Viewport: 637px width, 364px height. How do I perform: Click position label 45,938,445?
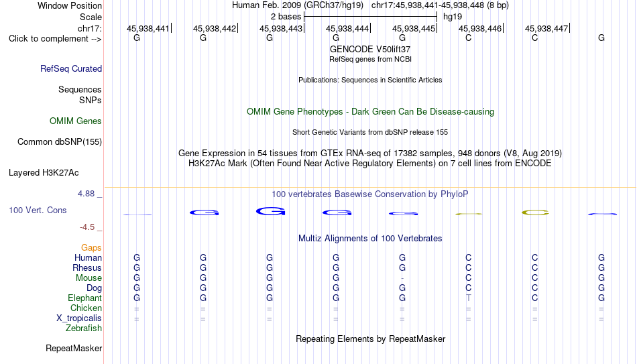[414, 28]
